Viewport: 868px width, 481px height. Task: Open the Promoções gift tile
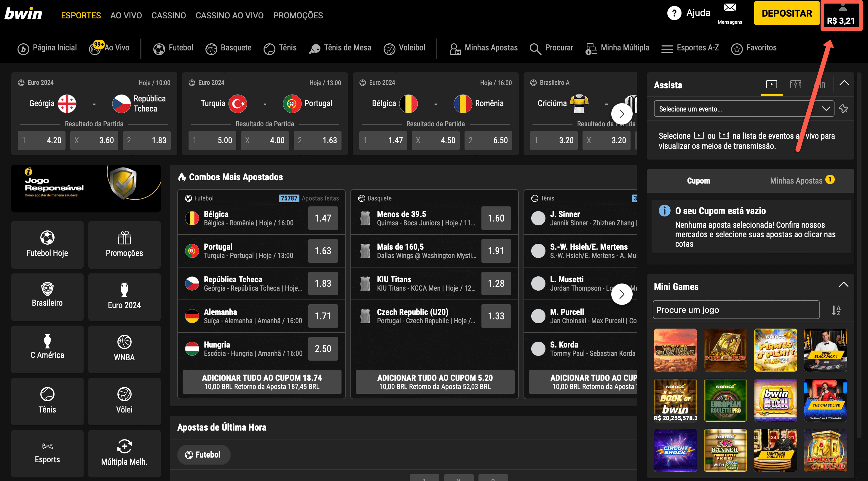tap(124, 244)
